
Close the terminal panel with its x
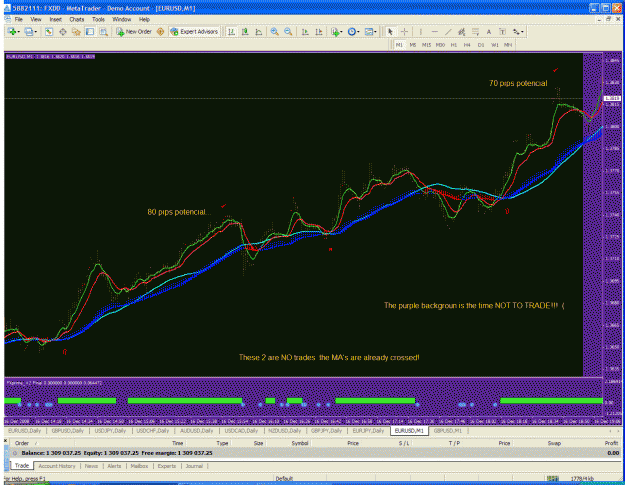coord(6,440)
